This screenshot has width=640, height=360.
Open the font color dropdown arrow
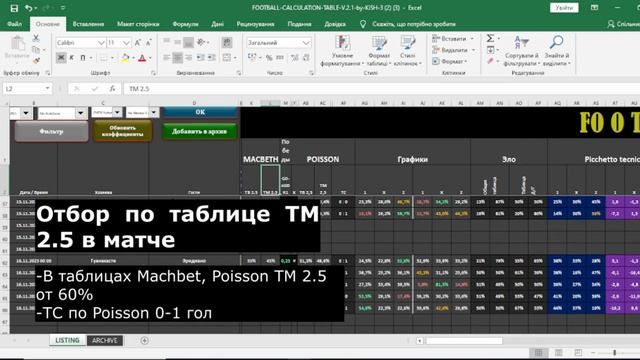[x=150, y=58]
